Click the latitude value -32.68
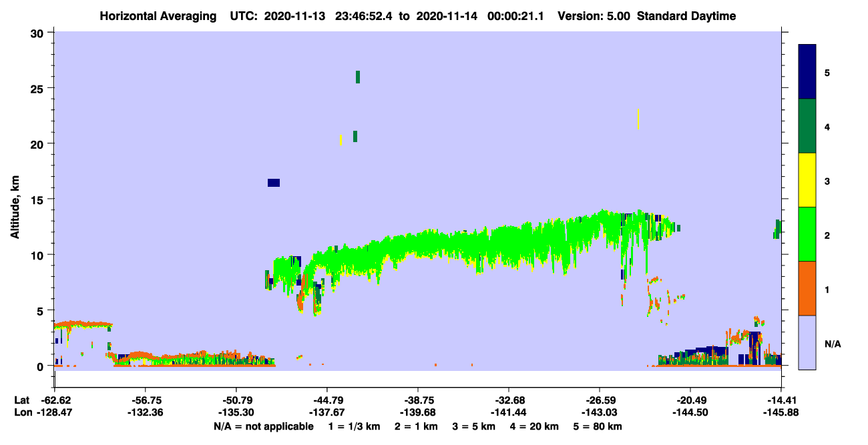 [509, 400]
